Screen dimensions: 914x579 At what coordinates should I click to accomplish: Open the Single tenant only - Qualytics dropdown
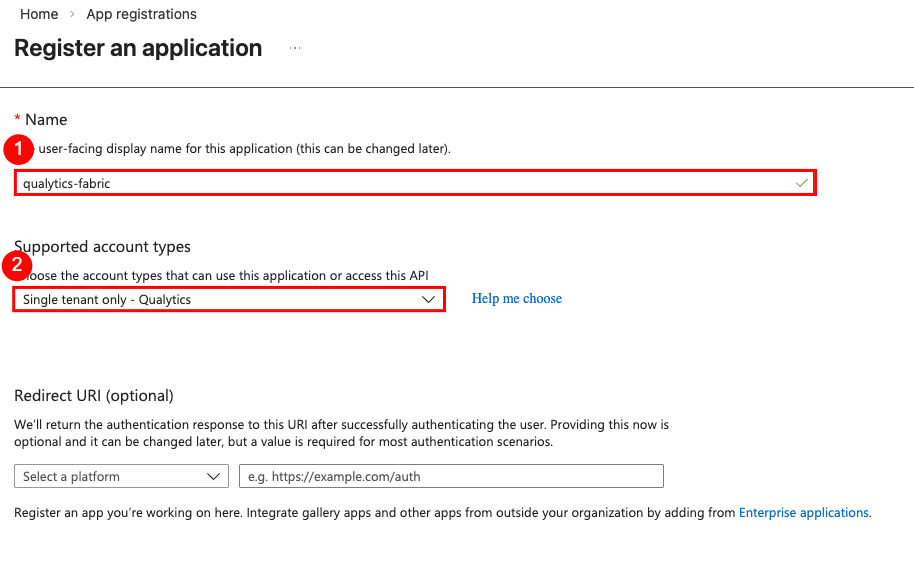[229, 299]
